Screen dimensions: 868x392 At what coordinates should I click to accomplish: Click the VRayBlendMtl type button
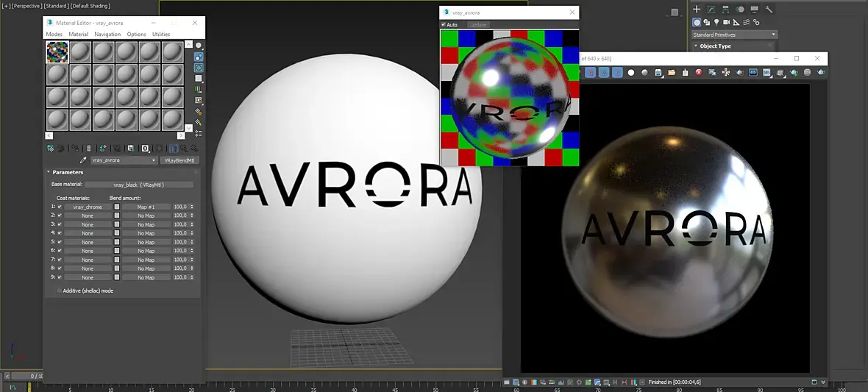179,160
